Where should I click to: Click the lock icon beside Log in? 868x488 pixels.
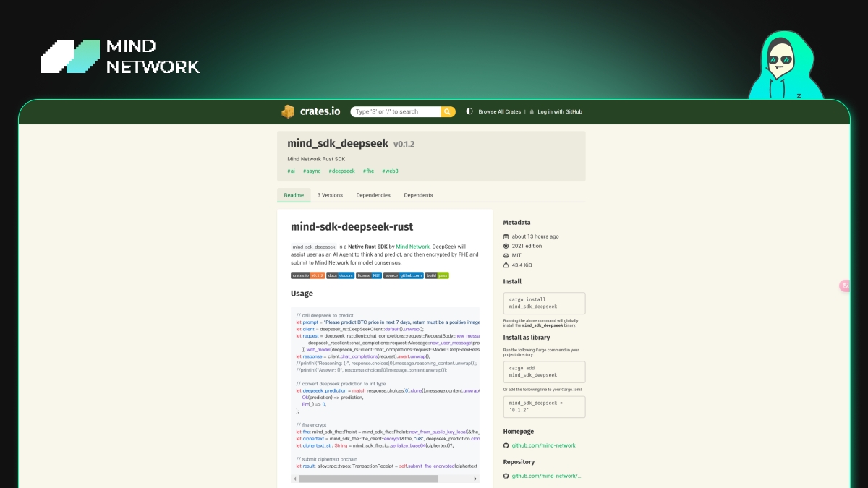532,112
